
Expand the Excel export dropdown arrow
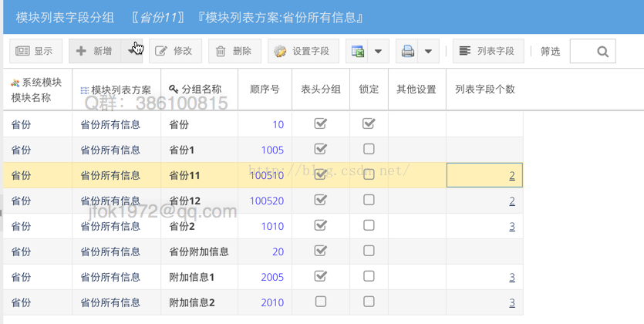[378, 51]
